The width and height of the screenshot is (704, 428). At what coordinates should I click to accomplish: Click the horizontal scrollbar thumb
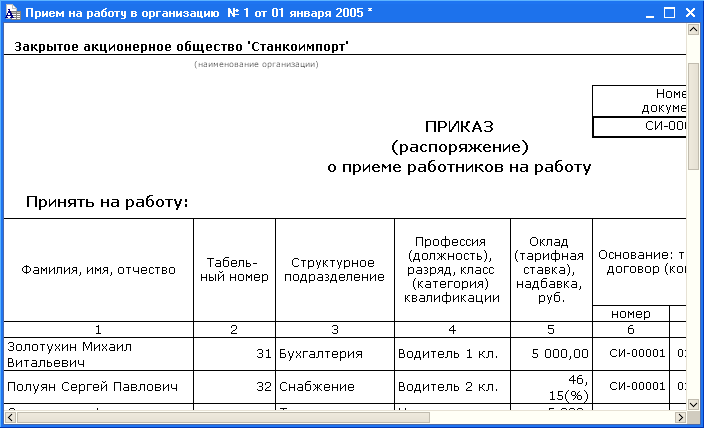click(x=223, y=417)
